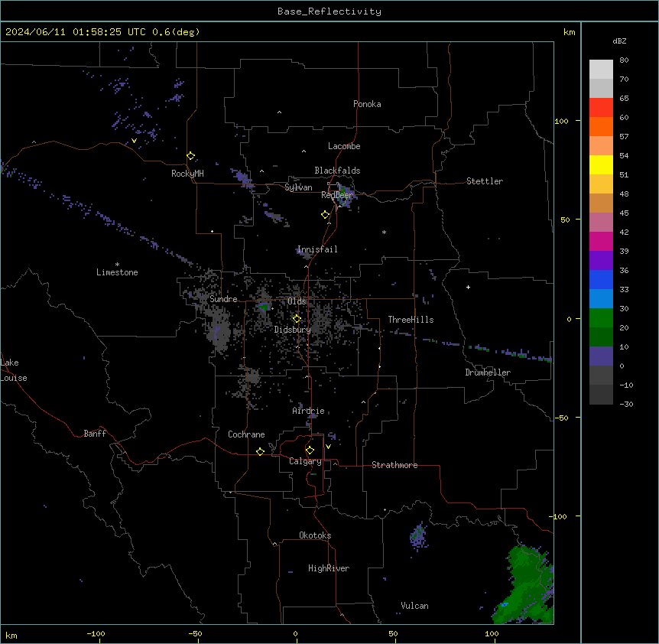Viewport: 659px width, 644px height.
Task: Click the -100 mark on the right axis
Action: (559, 516)
